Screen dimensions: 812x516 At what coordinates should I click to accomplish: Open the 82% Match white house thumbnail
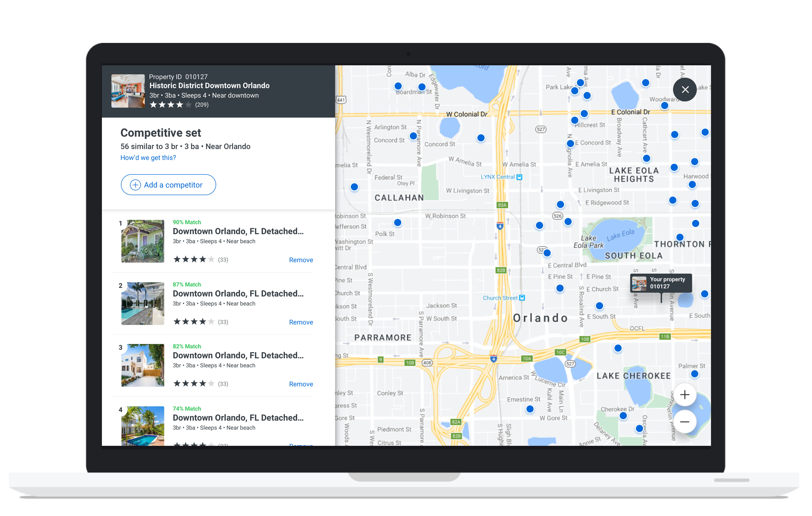click(143, 365)
